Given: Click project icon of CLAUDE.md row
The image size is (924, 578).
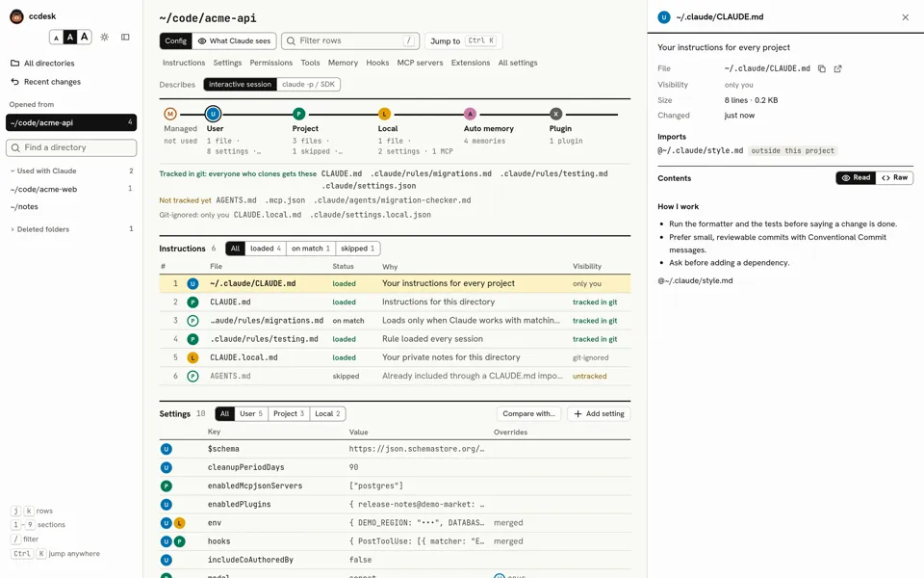Looking at the screenshot, I should click(192, 302).
